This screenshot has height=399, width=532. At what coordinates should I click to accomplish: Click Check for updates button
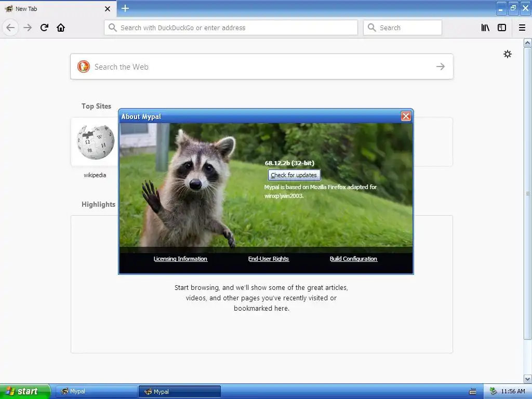click(x=294, y=175)
